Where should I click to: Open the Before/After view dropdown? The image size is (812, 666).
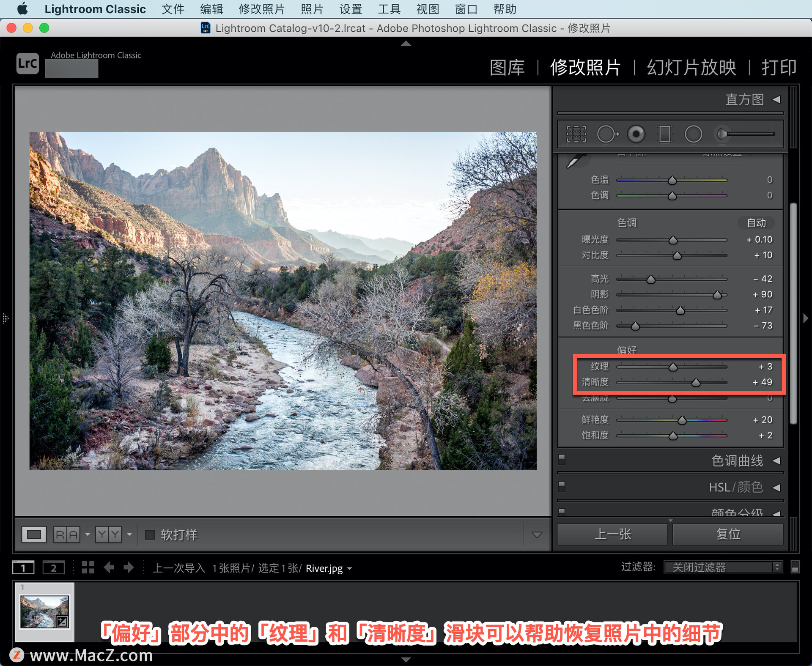point(129,534)
